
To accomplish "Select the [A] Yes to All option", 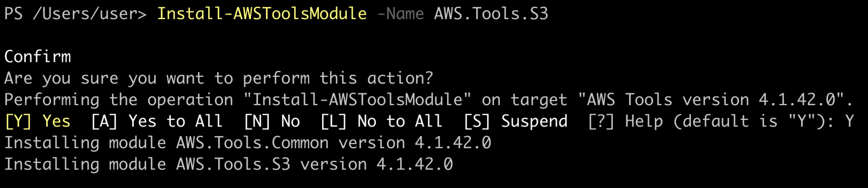I will click(x=157, y=122).
